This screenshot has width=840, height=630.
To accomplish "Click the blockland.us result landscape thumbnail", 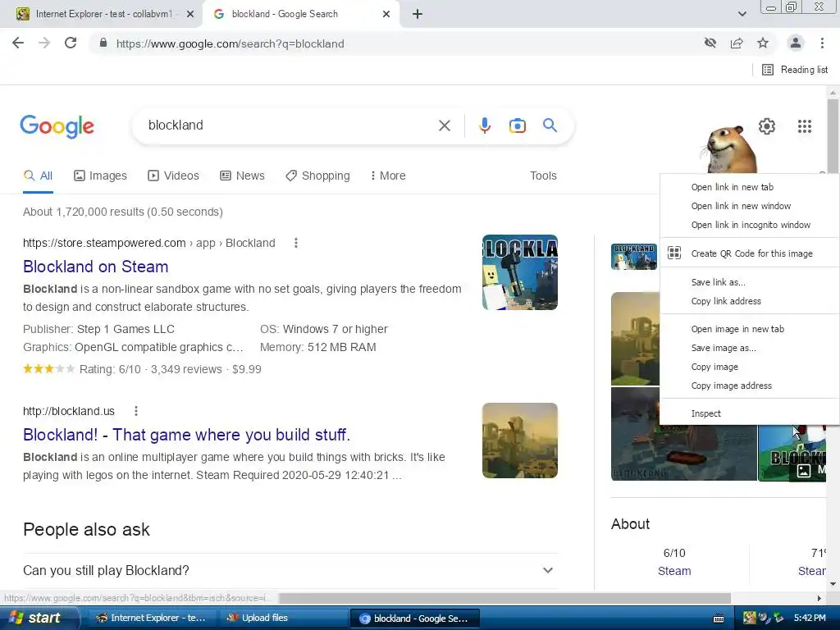I will point(519,441).
